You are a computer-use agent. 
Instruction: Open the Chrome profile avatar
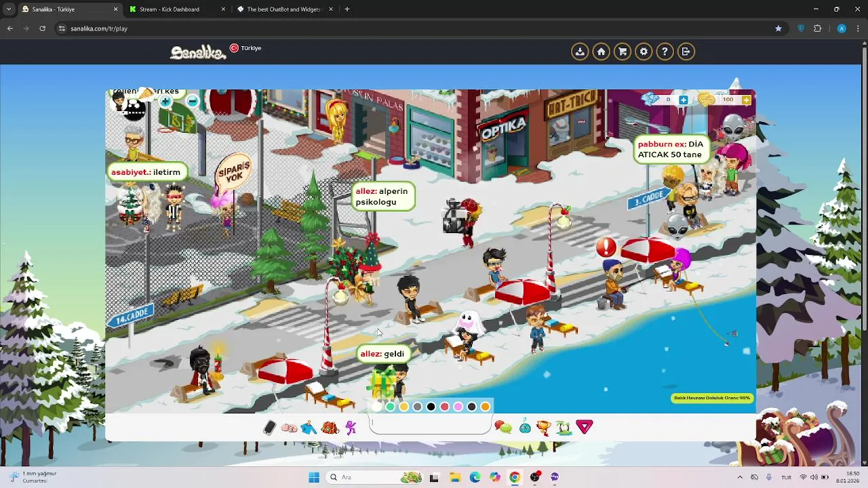coord(842,28)
